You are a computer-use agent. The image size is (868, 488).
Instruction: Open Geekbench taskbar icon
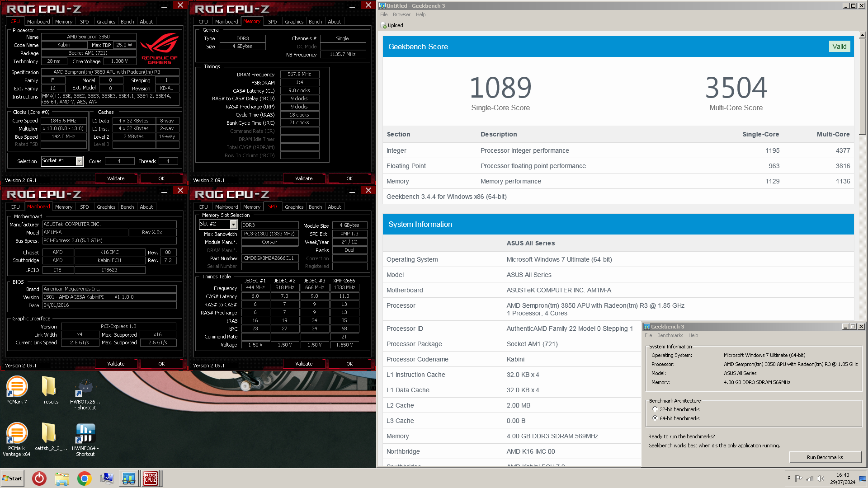tap(128, 479)
